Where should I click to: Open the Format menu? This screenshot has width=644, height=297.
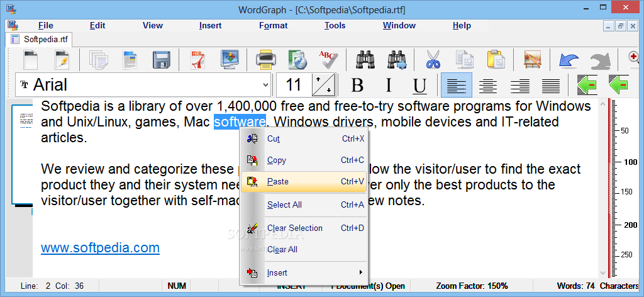[273, 25]
